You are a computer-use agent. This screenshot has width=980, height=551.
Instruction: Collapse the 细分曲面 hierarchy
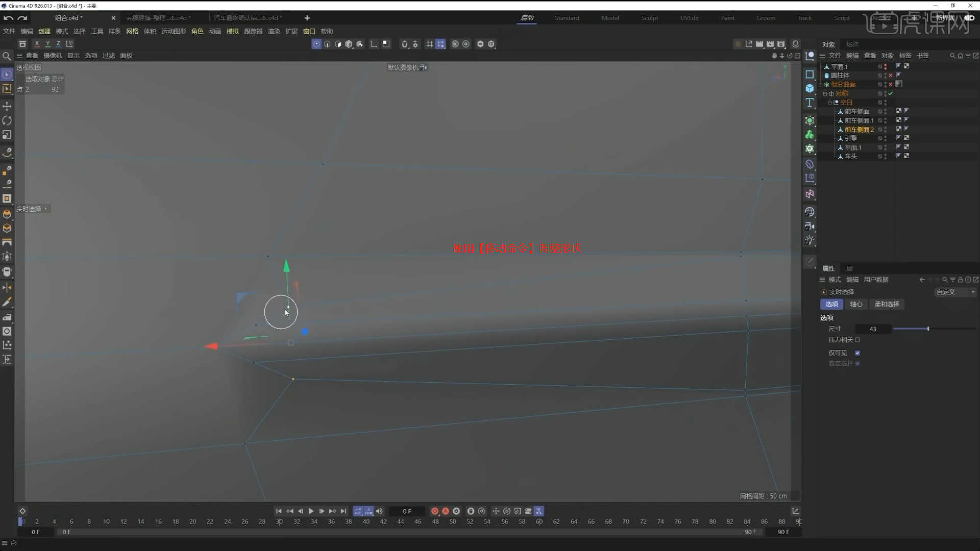[x=820, y=84]
